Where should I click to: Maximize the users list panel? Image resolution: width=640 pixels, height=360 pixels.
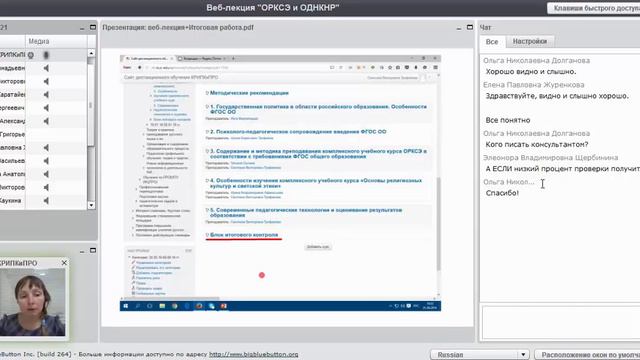pos(93,27)
